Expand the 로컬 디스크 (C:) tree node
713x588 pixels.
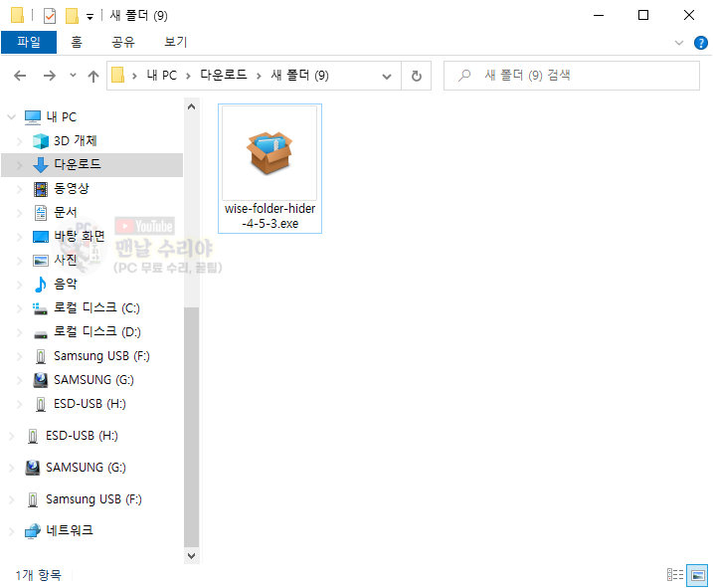[20, 308]
